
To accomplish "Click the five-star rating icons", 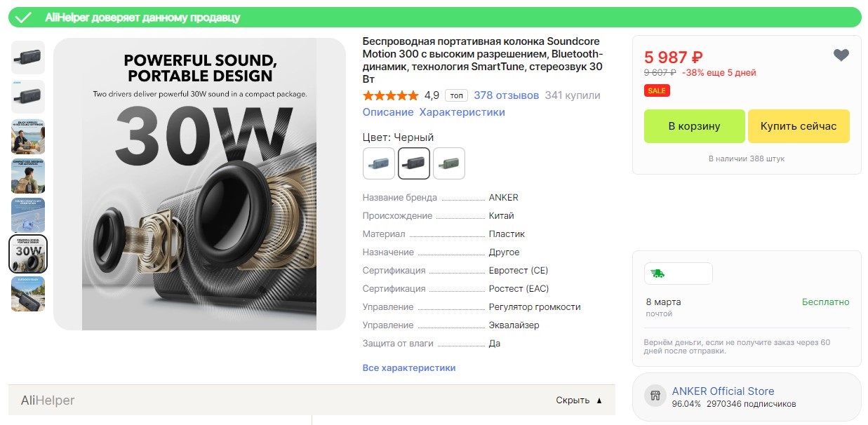I will tap(390, 95).
